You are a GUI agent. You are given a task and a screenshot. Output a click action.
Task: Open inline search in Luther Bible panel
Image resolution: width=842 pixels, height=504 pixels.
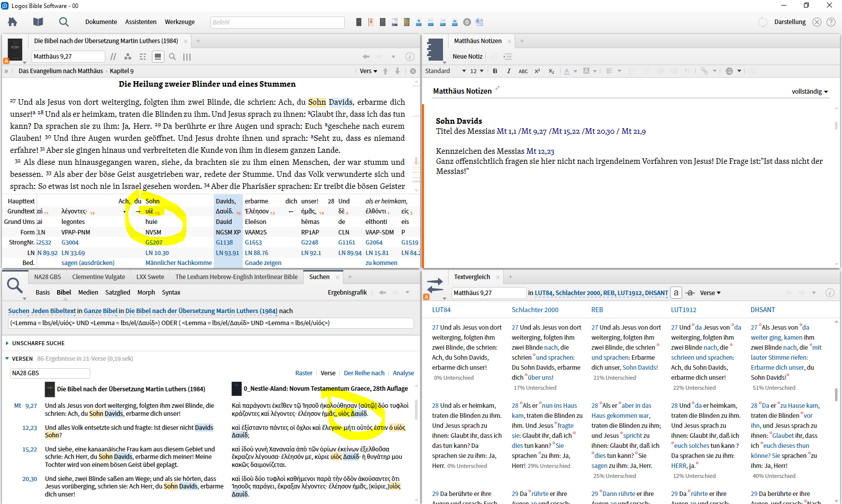point(172,57)
